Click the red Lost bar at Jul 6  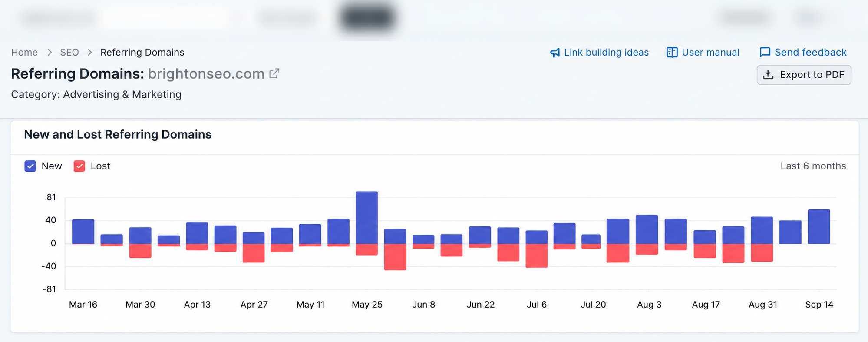tap(537, 256)
